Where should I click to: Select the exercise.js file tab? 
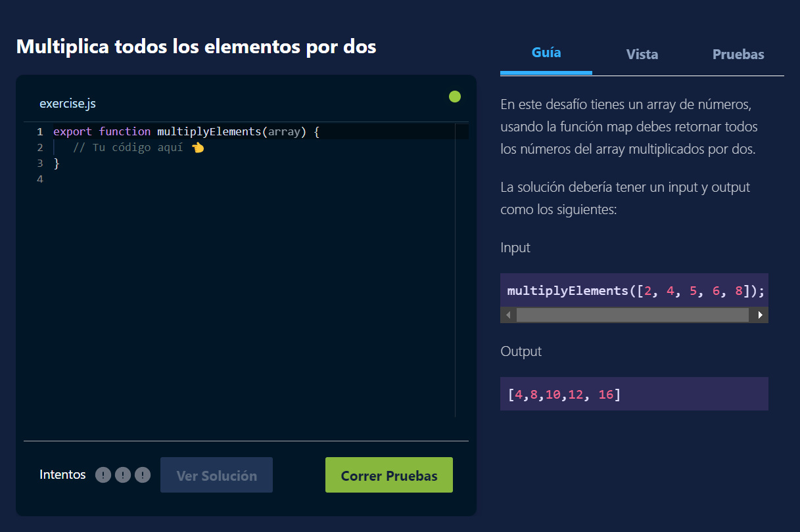tap(68, 104)
